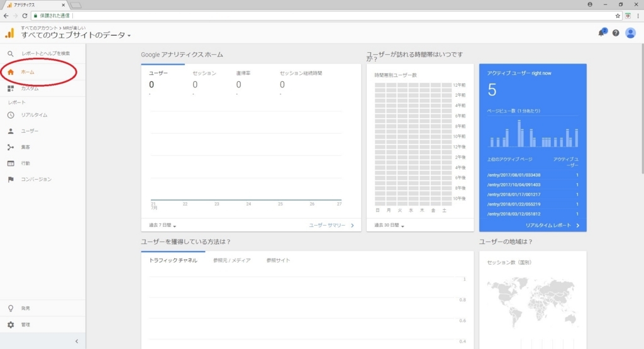Open the notifications bell icon
Screen dimensions: 644x349
coord(601,33)
